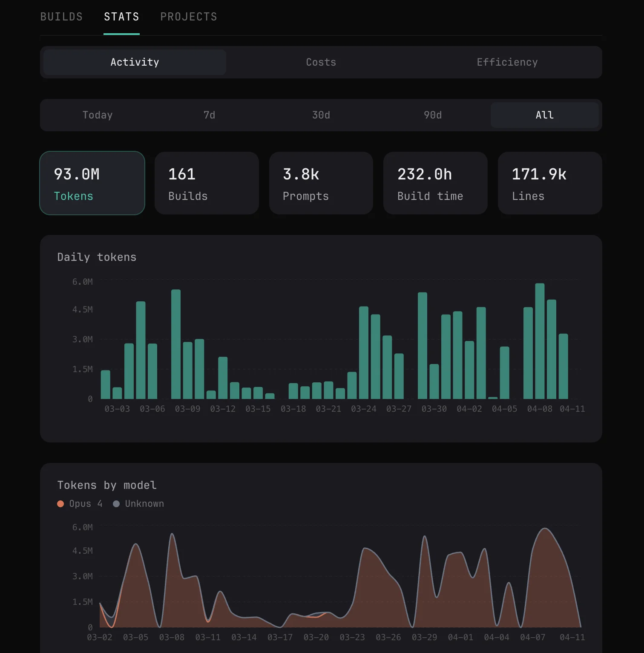Choose the 7d time range

(x=209, y=115)
